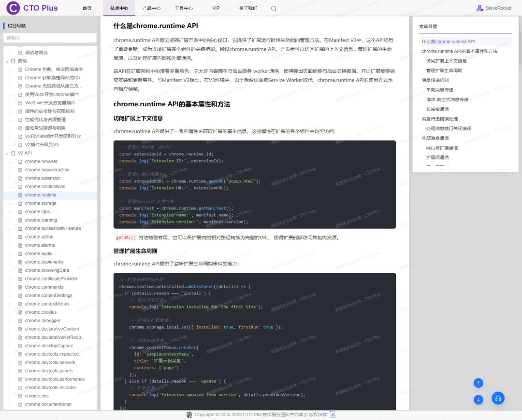
Task: Select the 技术中心 top menu tab
Action: click(119, 8)
